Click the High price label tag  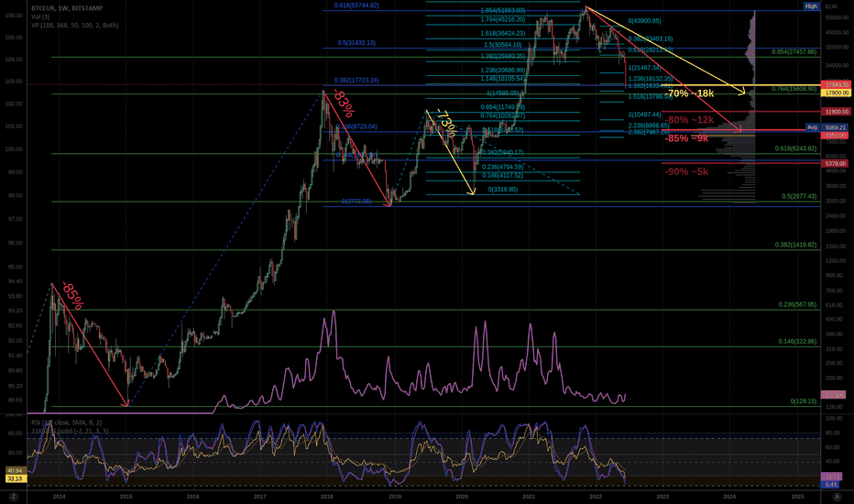(x=812, y=6)
